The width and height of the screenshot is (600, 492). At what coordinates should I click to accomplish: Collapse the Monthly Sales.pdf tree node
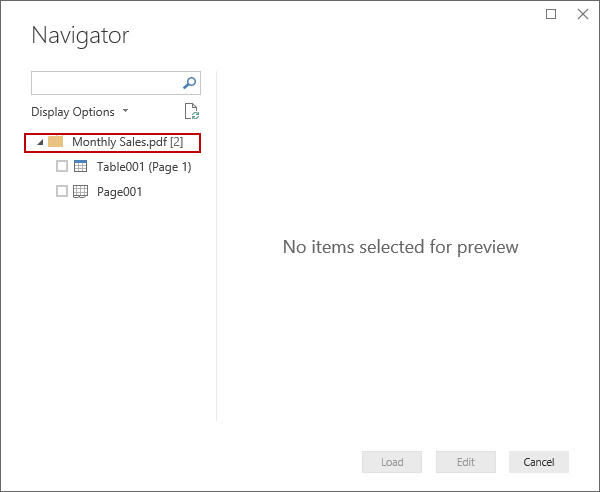tap(38, 143)
